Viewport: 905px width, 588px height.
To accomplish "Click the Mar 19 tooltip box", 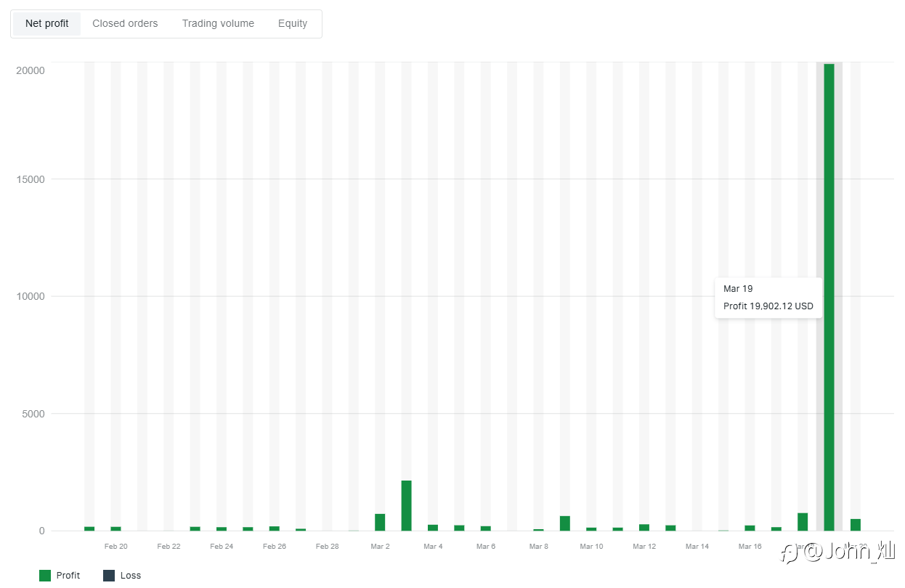I will pos(768,298).
